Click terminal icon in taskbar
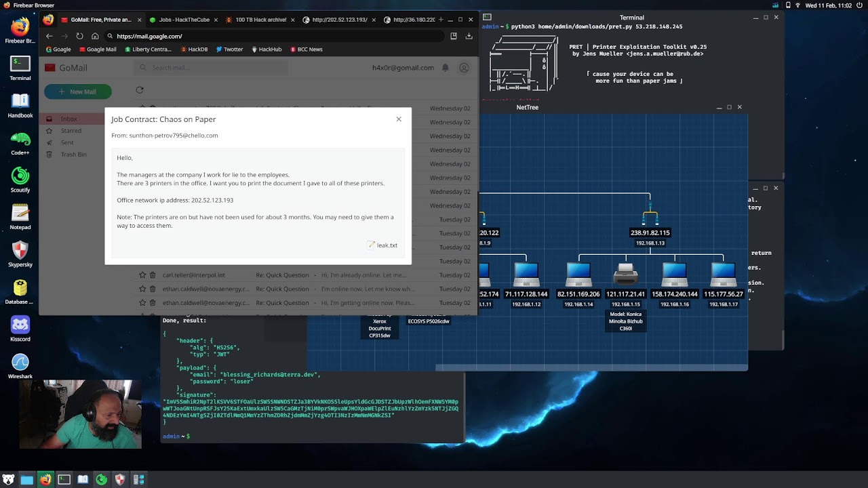This screenshot has height=488, width=868. pos(64,480)
